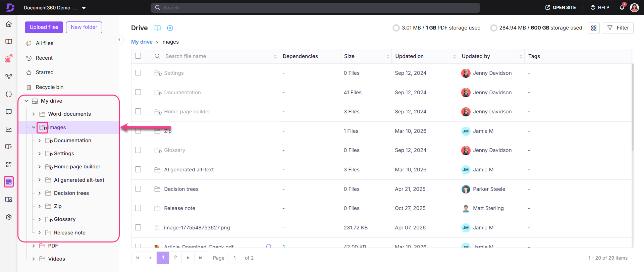Open the Home icon in left sidebar
The width and height of the screenshot is (644, 272).
point(9,24)
